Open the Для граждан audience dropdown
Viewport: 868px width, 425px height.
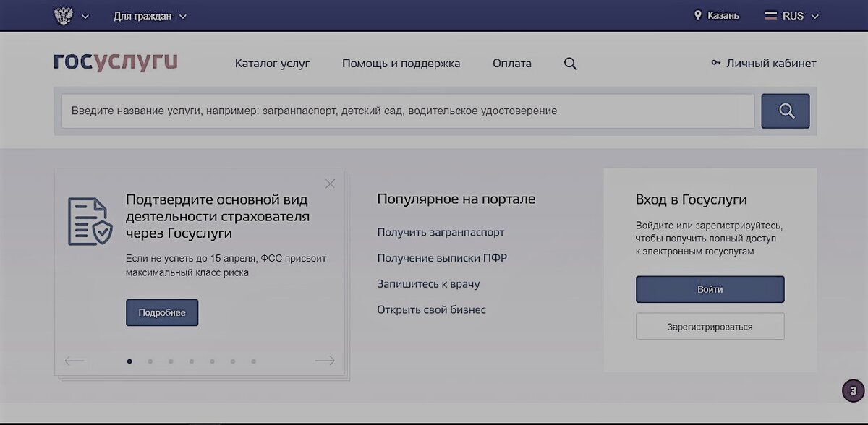tap(150, 16)
